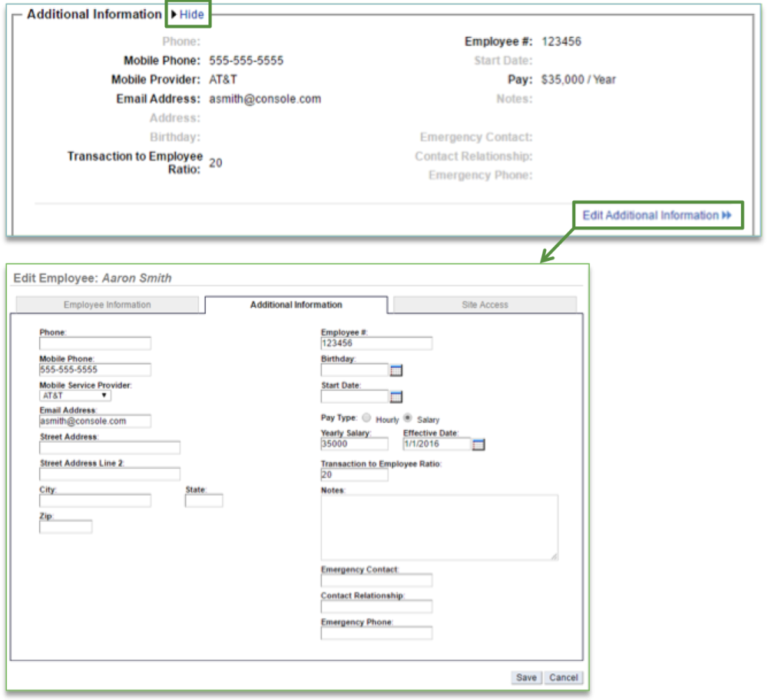Focus the Street Address Line 2 field
This screenshot has height=700, width=768.
[x=110, y=474]
